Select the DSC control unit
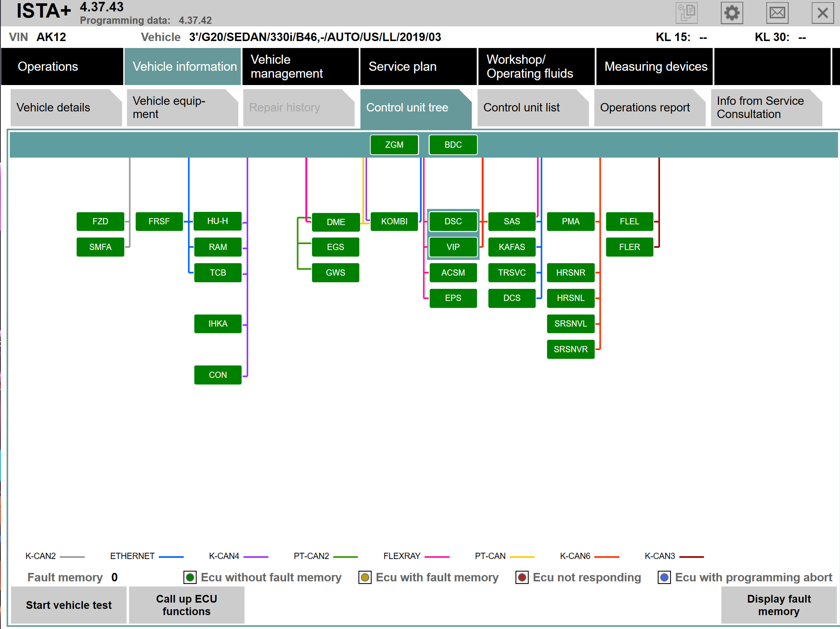The height and width of the screenshot is (629, 840). click(453, 221)
